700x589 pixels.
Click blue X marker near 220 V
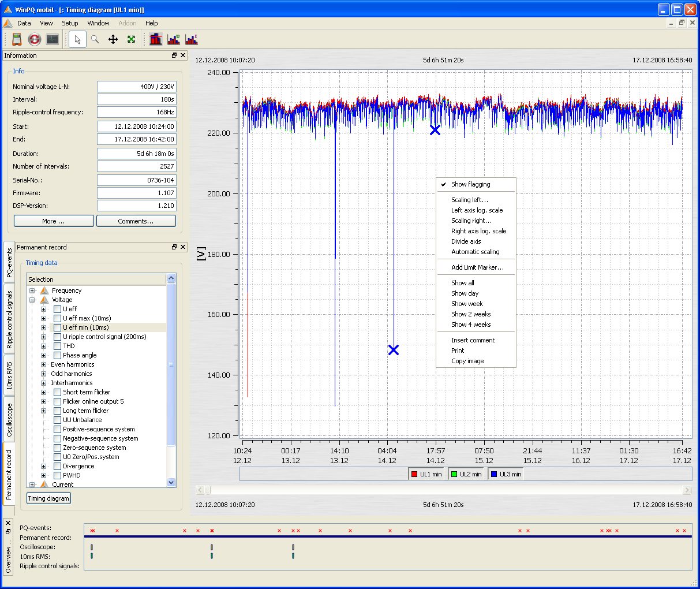(435, 130)
